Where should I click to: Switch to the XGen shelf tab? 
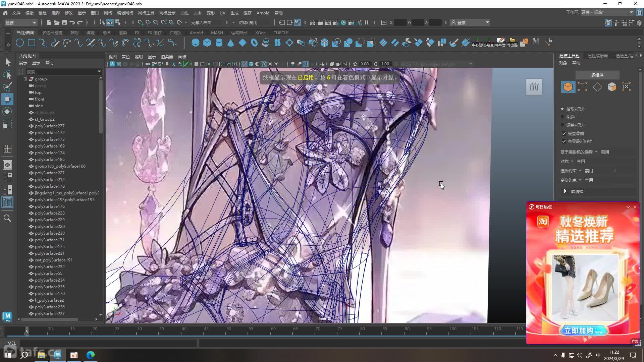[260, 33]
